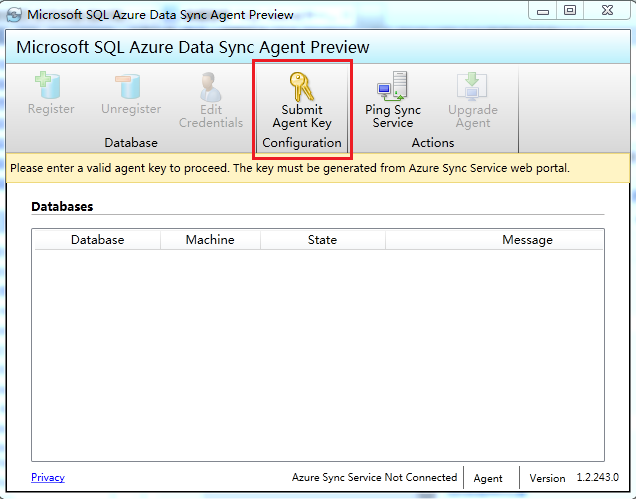
Task: Click the application icon in the title bar
Action: pyautogui.click(x=14, y=15)
